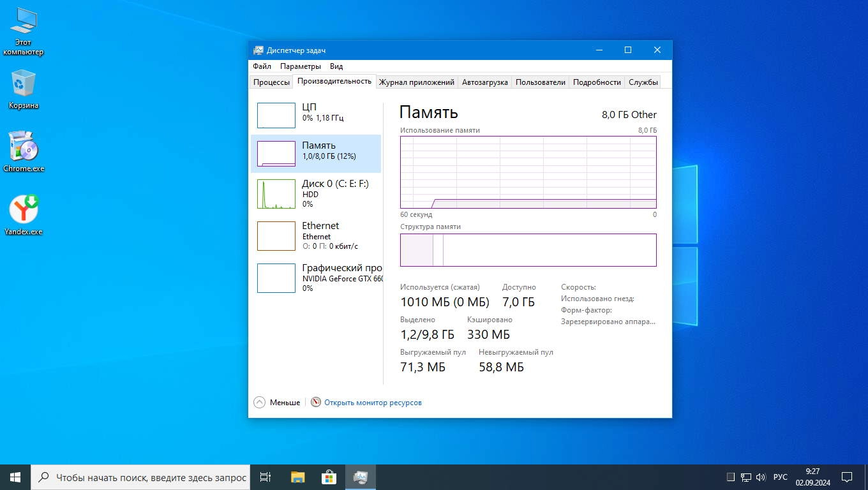Select the Графический процессор NVIDIA entry
This screenshot has width=868, height=490.
coord(316,278)
